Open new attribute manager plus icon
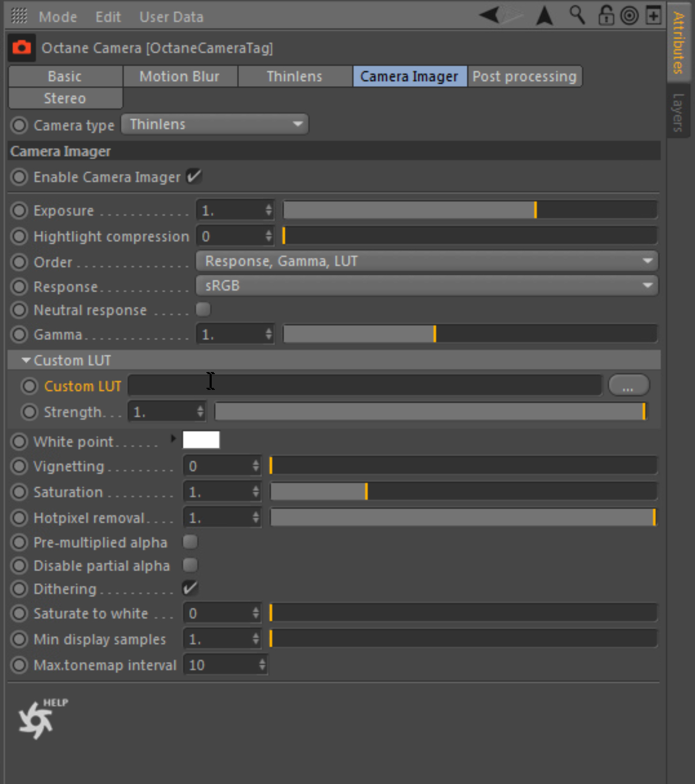The width and height of the screenshot is (695, 784). click(x=653, y=16)
